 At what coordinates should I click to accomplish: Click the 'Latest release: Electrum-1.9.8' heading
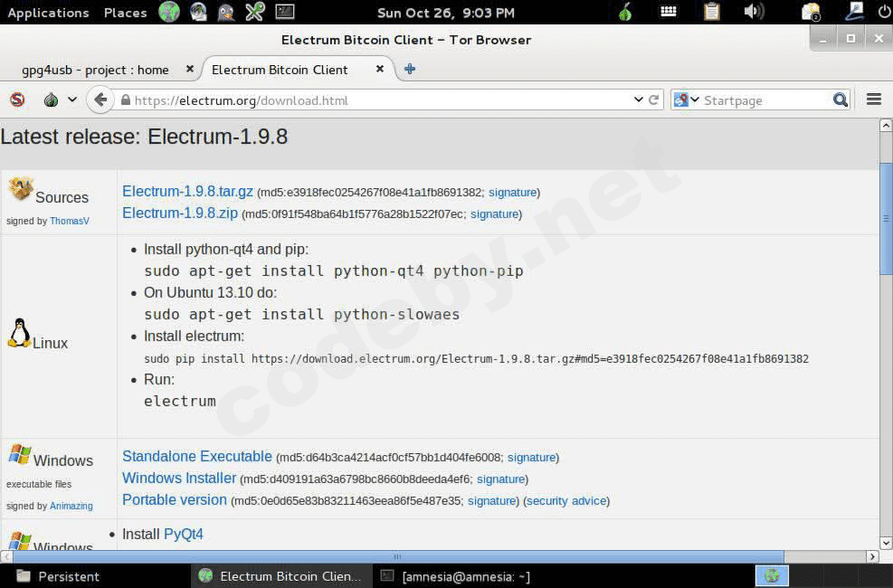pos(144,137)
